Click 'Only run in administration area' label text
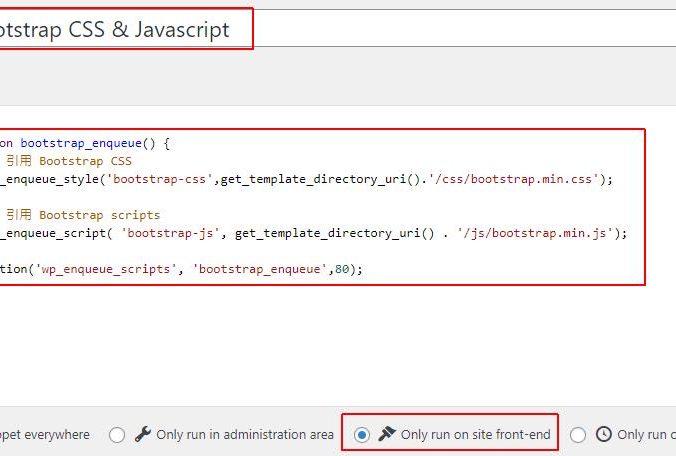676x456 pixels. pyautogui.click(x=245, y=434)
